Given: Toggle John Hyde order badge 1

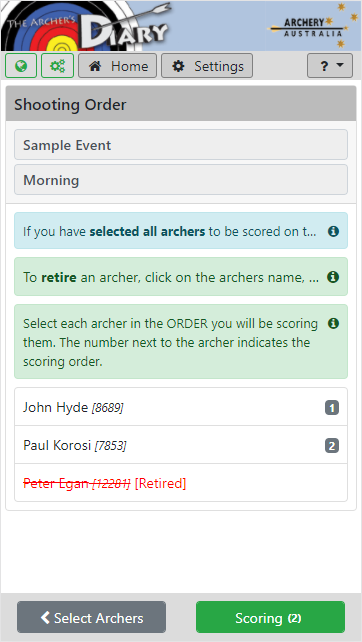Looking at the screenshot, I should point(332,408).
